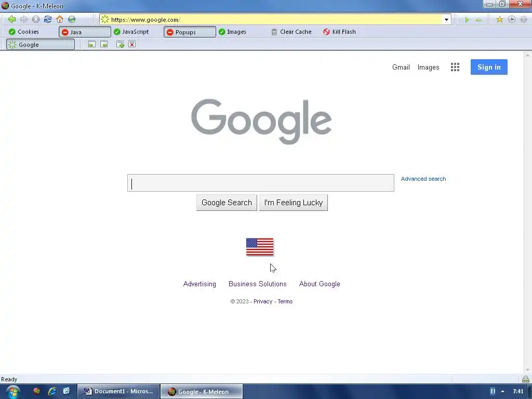
Task: Go to the home page icon
Action: [x=60, y=19]
